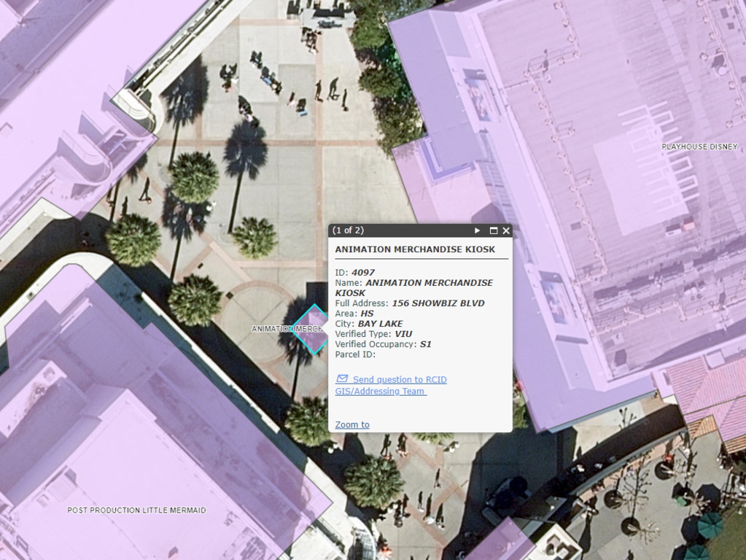Close the Animation Merchandise Kiosk popup
Screen dimensions: 746x560
506,230
